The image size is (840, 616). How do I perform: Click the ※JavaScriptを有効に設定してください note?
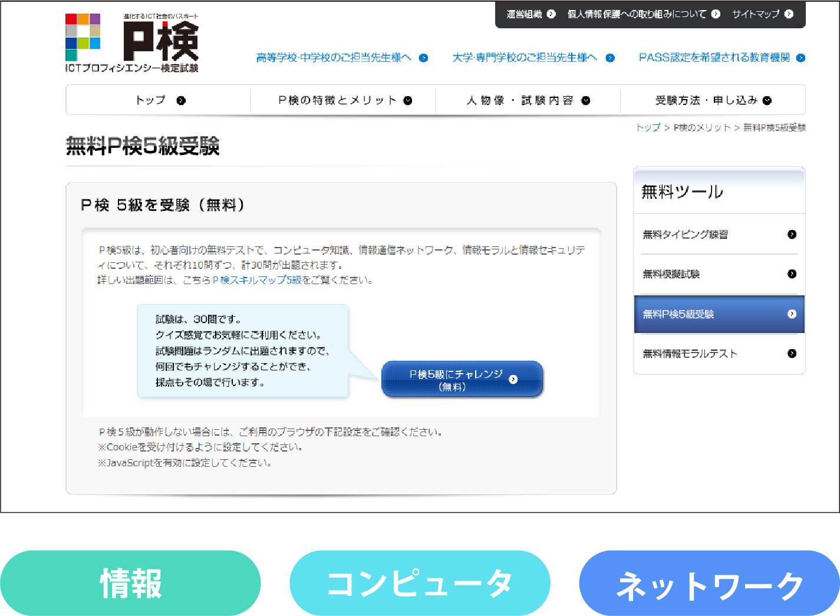tap(185, 463)
